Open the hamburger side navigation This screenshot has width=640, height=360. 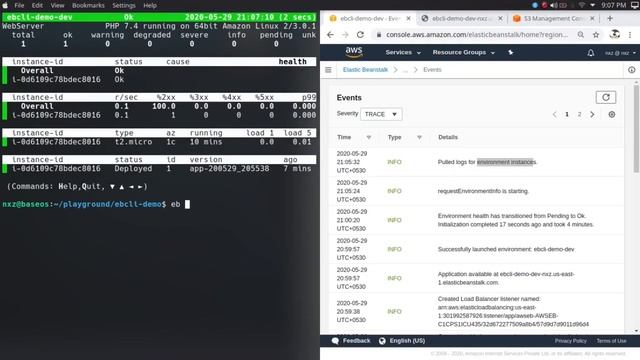328,70
